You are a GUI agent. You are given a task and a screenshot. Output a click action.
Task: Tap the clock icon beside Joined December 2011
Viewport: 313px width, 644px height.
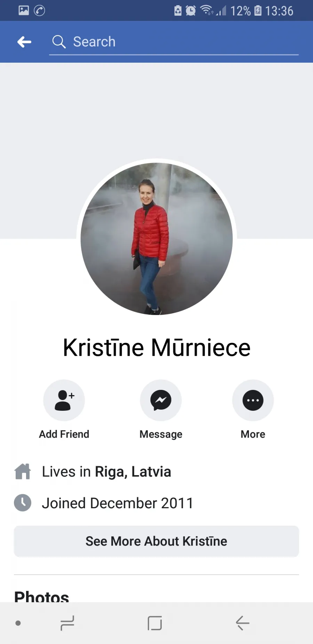23,503
